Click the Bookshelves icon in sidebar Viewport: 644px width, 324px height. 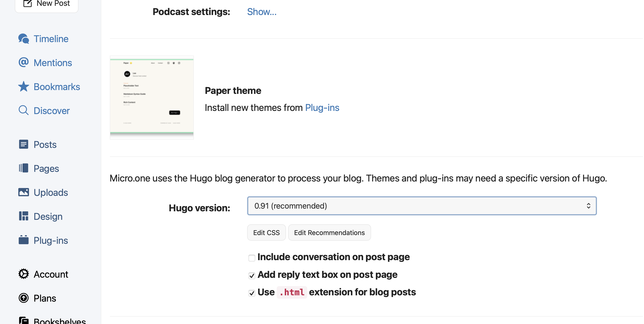tap(24, 320)
